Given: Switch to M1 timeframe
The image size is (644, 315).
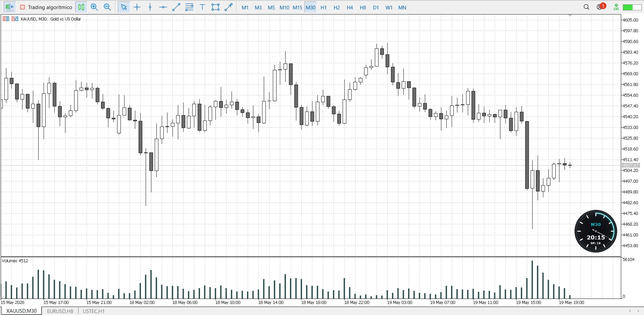Looking at the screenshot, I should (x=245, y=7).
